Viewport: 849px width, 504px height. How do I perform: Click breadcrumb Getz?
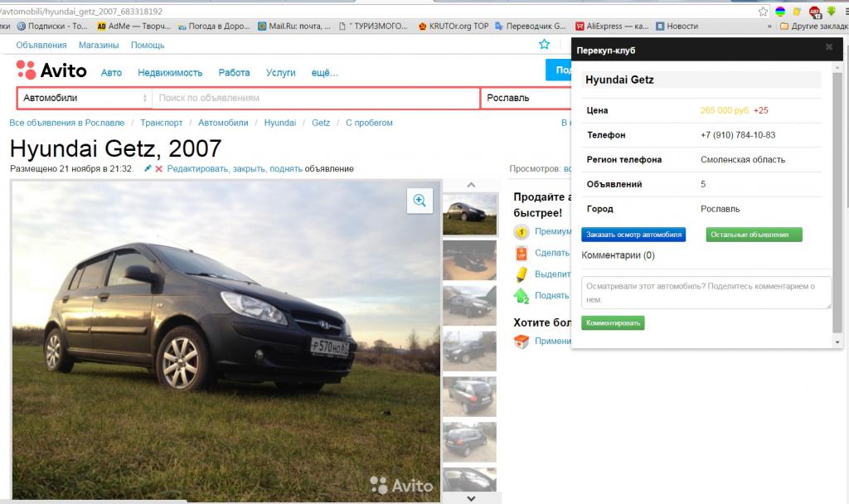tap(321, 123)
